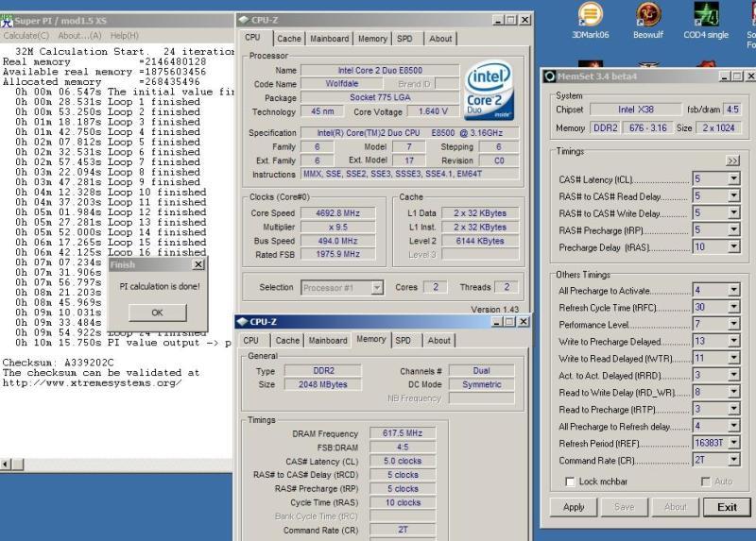Switch to CPU tab in lower CPU-Z
The width and height of the screenshot is (756, 541).
[x=250, y=340]
